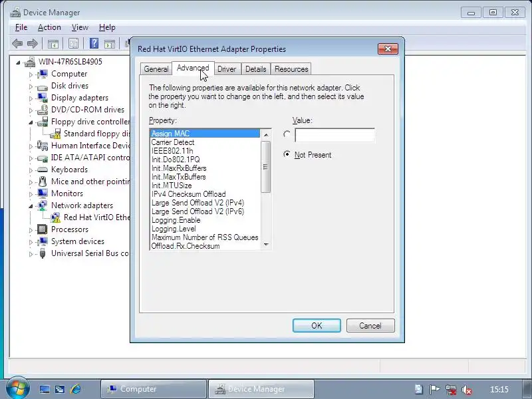Image resolution: width=532 pixels, height=399 pixels.
Task: Switch to Computer taskbar button
Action: tap(154, 389)
